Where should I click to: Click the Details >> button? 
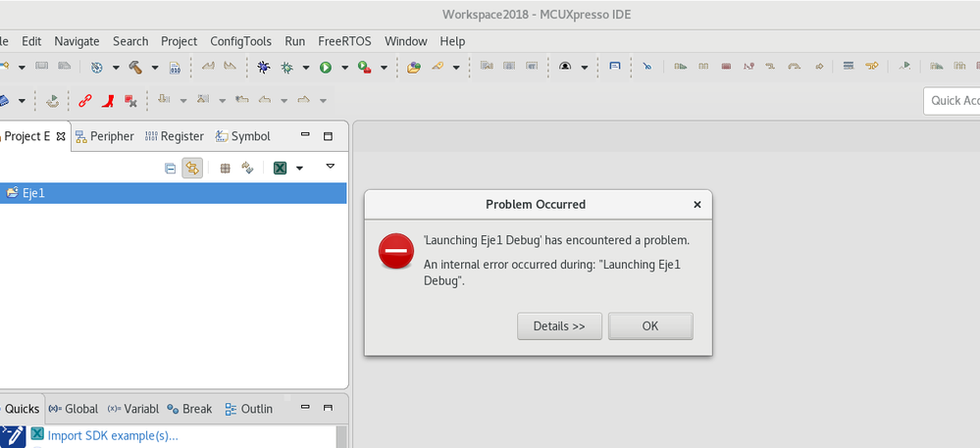point(559,326)
